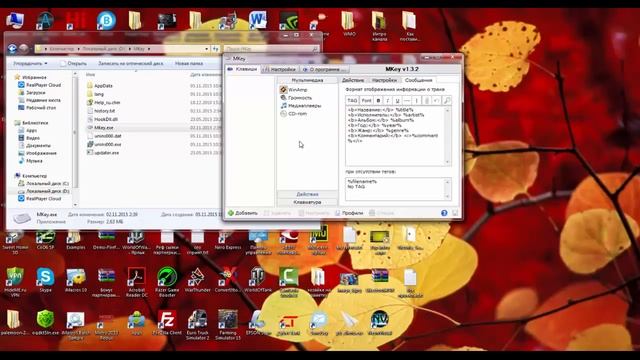This screenshot has height=360, width=640.
Task: Click inside the track info format text area
Action: (x=395, y=136)
